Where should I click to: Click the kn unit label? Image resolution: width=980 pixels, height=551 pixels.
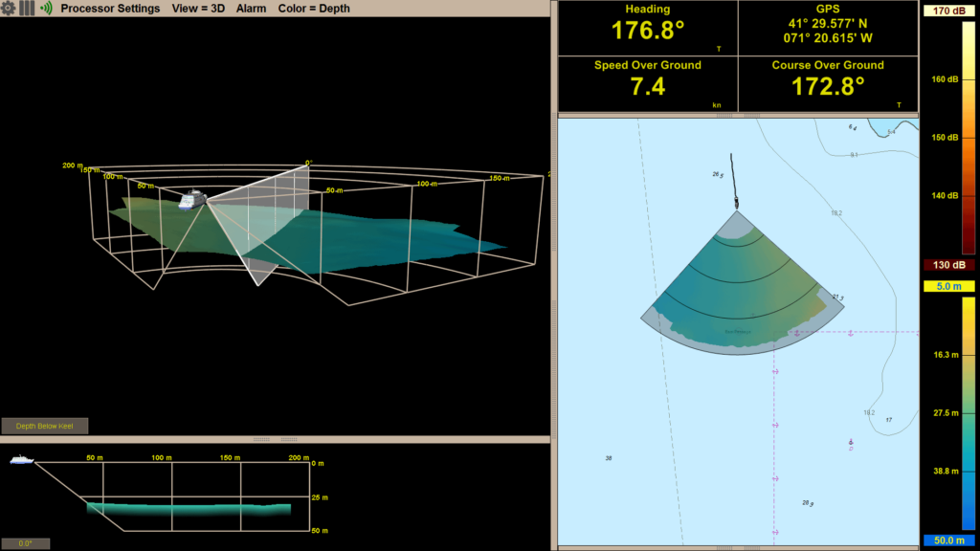point(717,105)
